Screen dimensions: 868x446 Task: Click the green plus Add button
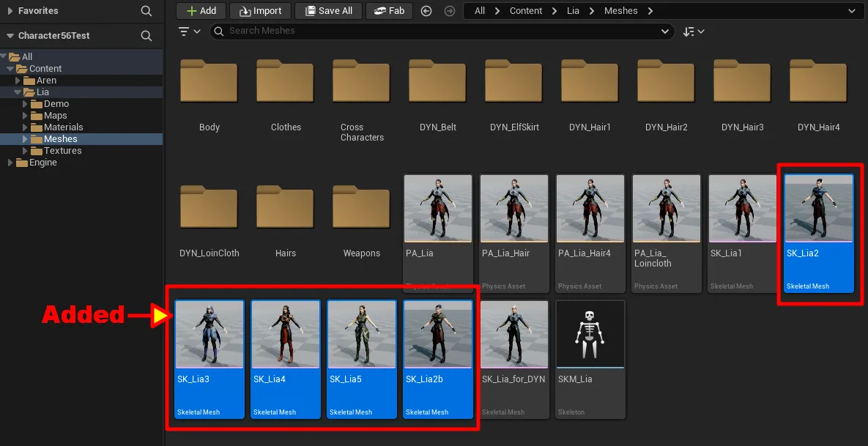coord(201,11)
